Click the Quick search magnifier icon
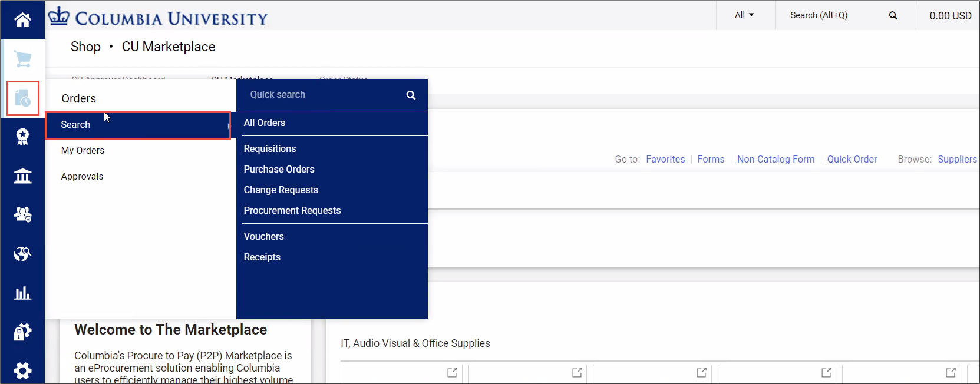 coord(411,95)
